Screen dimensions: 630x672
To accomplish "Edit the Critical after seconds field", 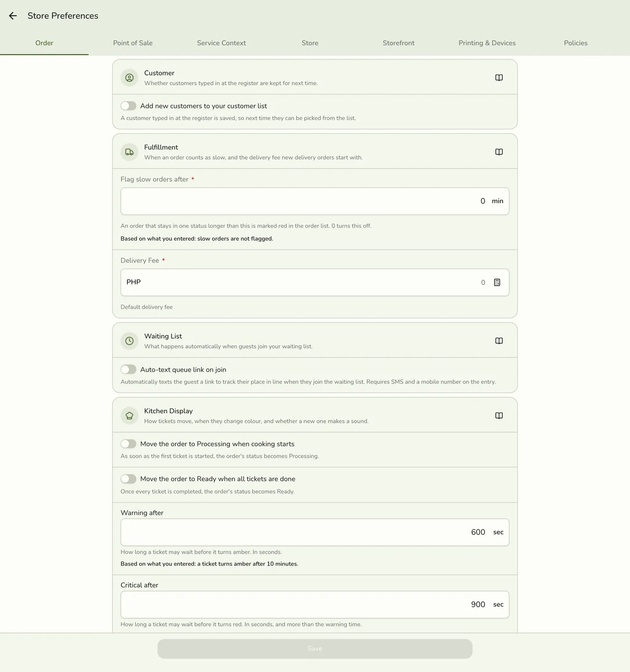I will point(315,605).
